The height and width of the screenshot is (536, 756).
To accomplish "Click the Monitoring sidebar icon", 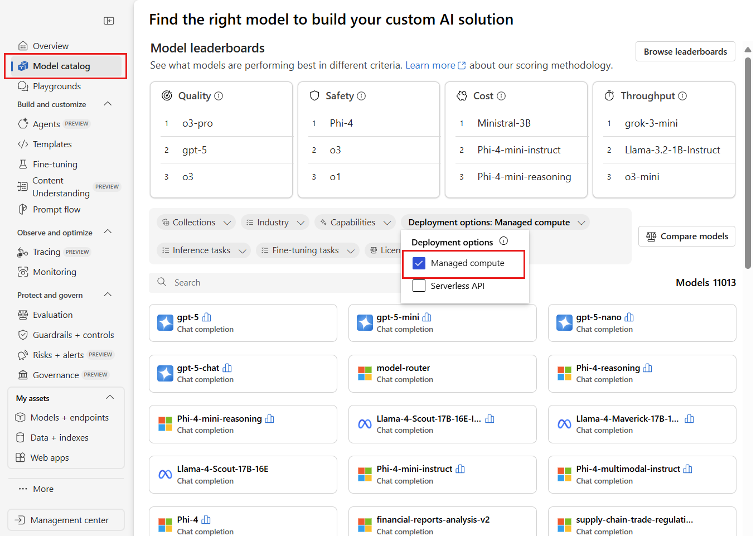I will [23, 272].
